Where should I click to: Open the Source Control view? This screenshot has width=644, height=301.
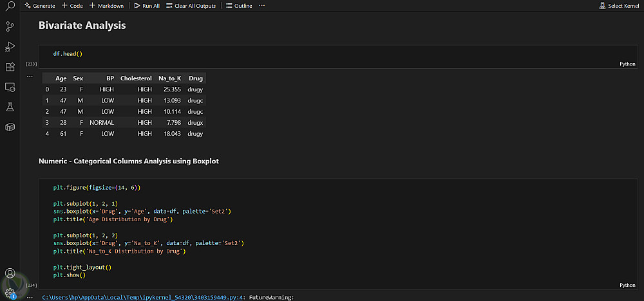point(10,26)
